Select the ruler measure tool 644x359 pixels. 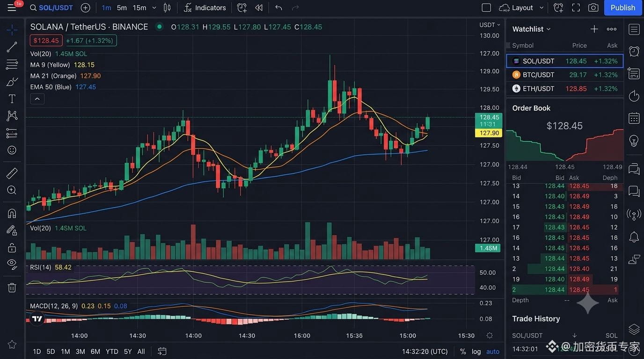[12, 173]
